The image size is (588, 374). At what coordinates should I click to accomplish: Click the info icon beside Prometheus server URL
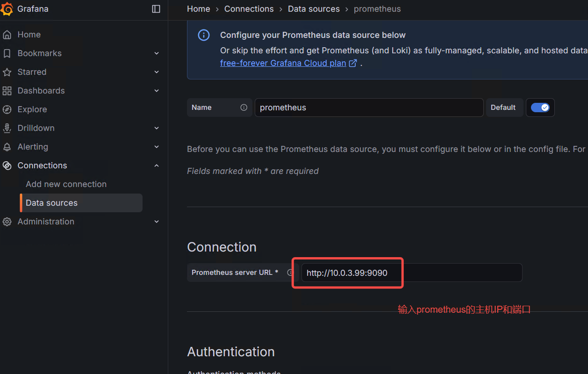coord(290,273)
